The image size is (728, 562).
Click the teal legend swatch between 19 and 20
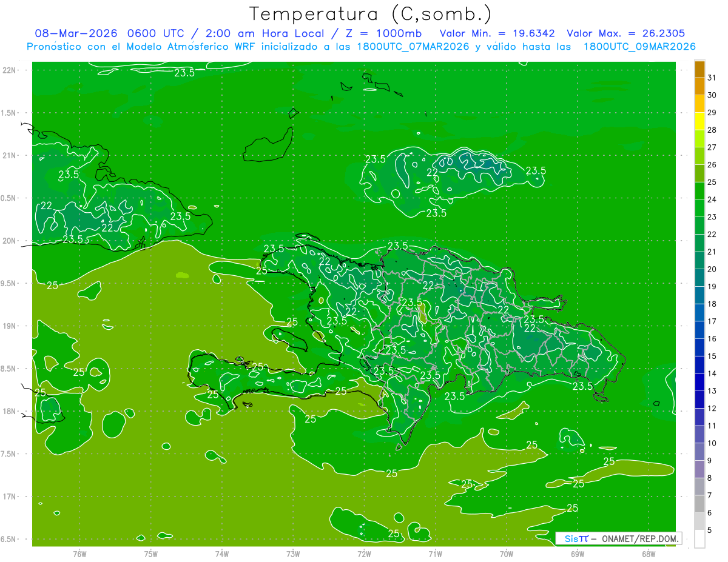(699, 278)
